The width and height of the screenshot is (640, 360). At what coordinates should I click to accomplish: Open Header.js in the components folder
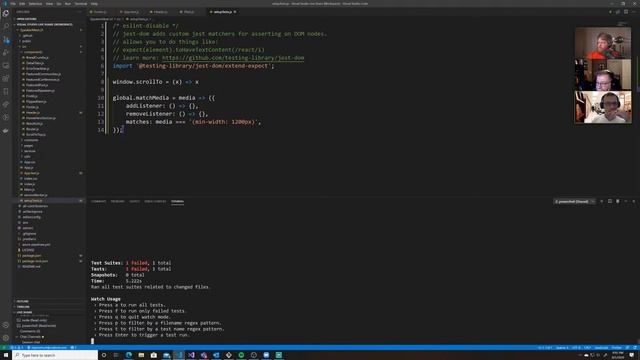tap(33, 113)
